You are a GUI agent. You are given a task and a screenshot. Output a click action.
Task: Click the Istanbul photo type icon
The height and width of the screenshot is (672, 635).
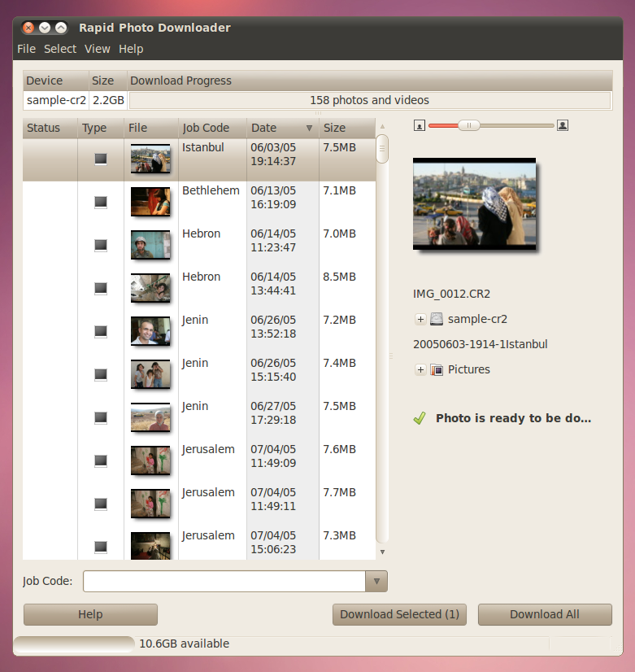pos(101,159)
